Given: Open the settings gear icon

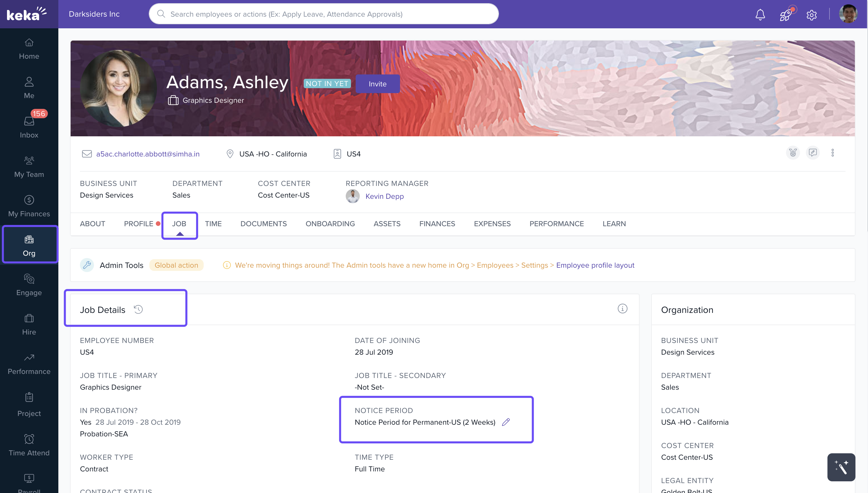Looking at the screenshot, I should coord(811,15).
